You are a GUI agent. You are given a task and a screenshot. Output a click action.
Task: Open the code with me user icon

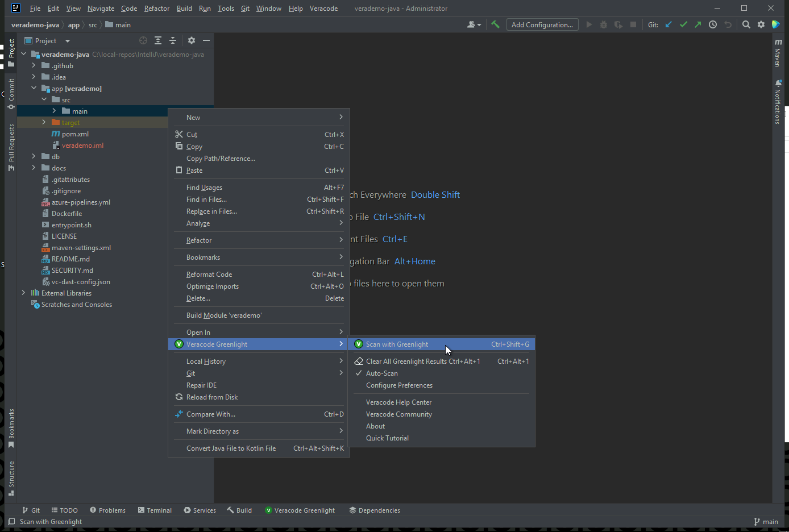point(474,24)
